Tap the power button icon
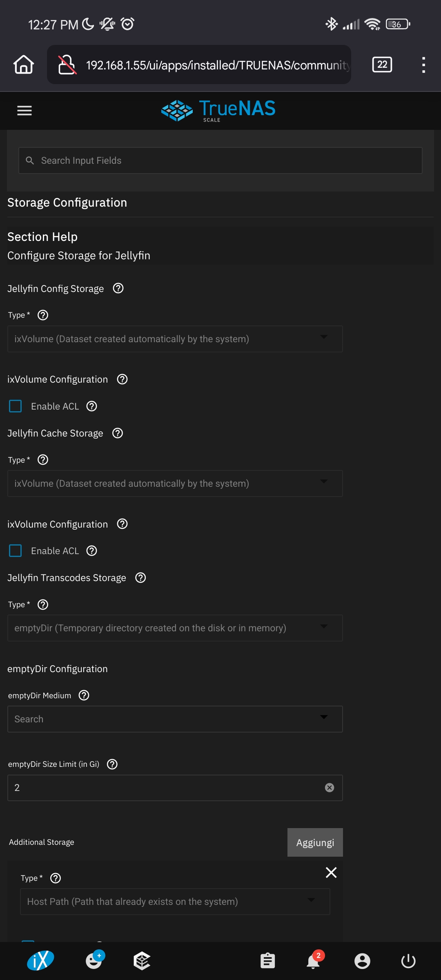This screenshot has width=441, height=980. [x=408, y=961]
